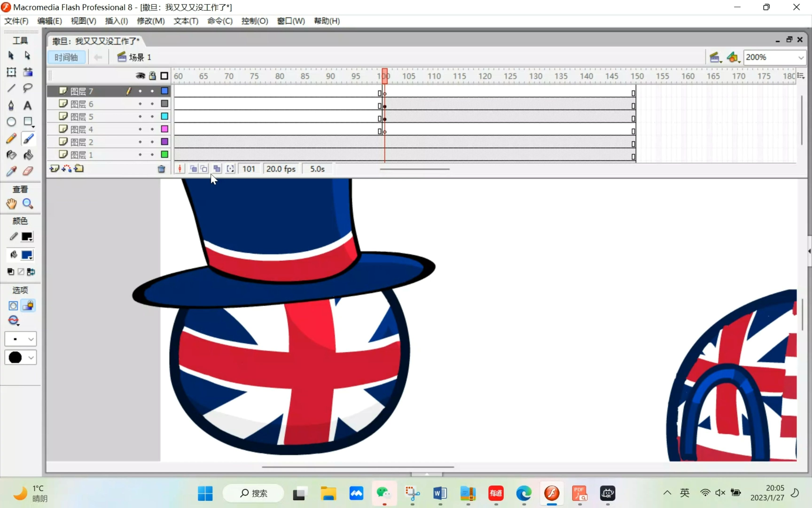Toggle onion skin outlines button
The image size is (812, 508).
(x=204, y=169)
